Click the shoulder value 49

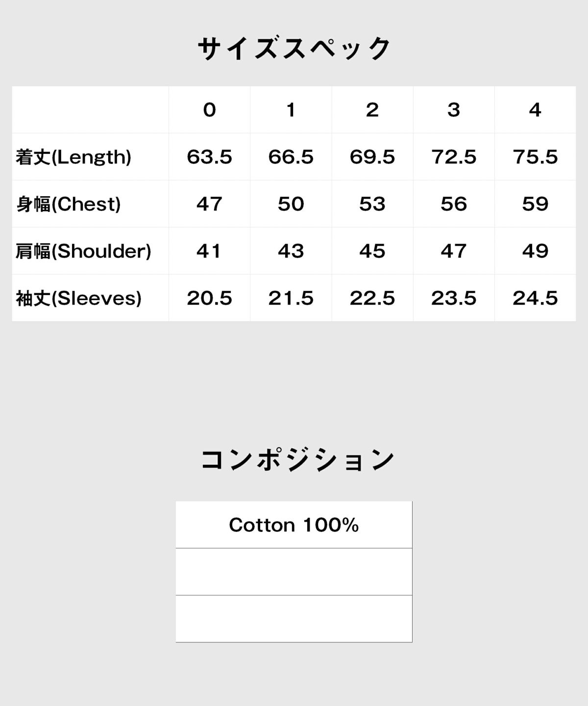click(535, 251)
